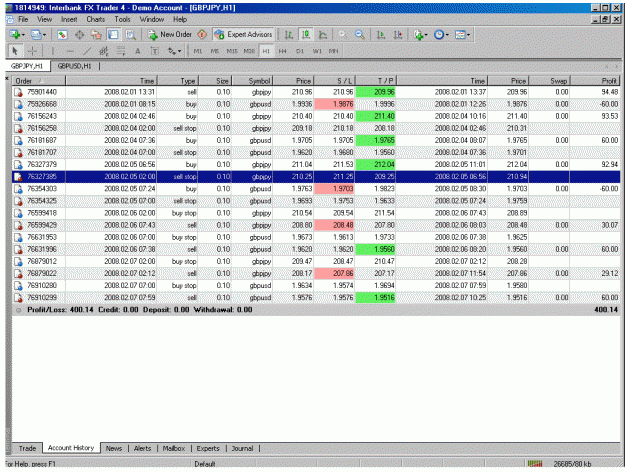625x472 pixels.
Task: Switch timeframe to D1
Action: click(300, 51)
